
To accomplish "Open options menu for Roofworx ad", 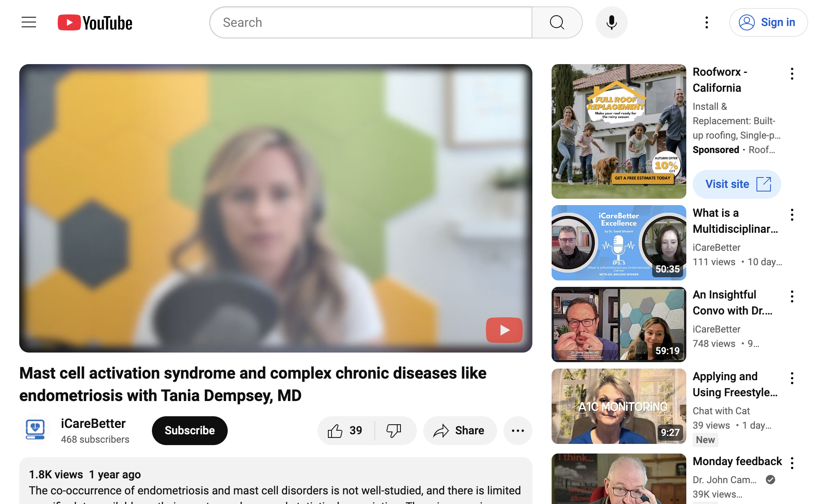I will click(792, 74).
